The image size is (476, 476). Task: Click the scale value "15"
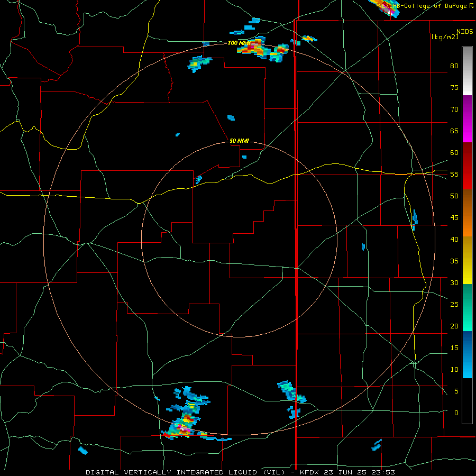(454, 348)
